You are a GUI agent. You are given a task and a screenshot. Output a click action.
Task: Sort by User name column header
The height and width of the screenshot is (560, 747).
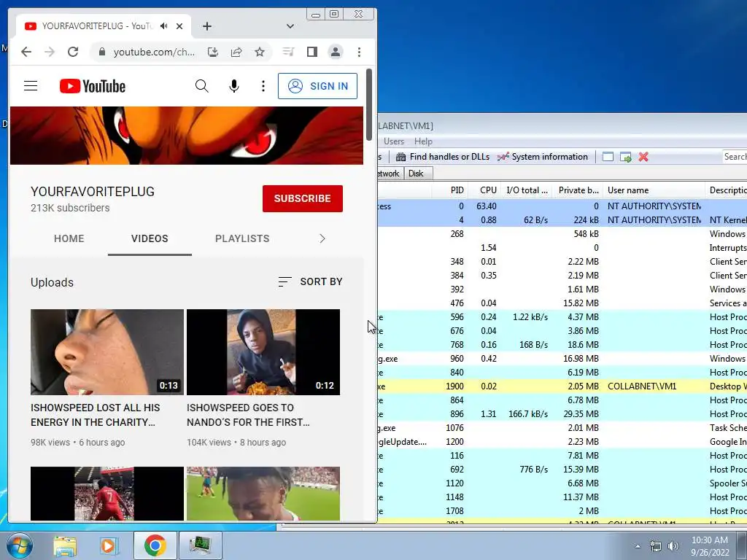click(x=654, y=190)
